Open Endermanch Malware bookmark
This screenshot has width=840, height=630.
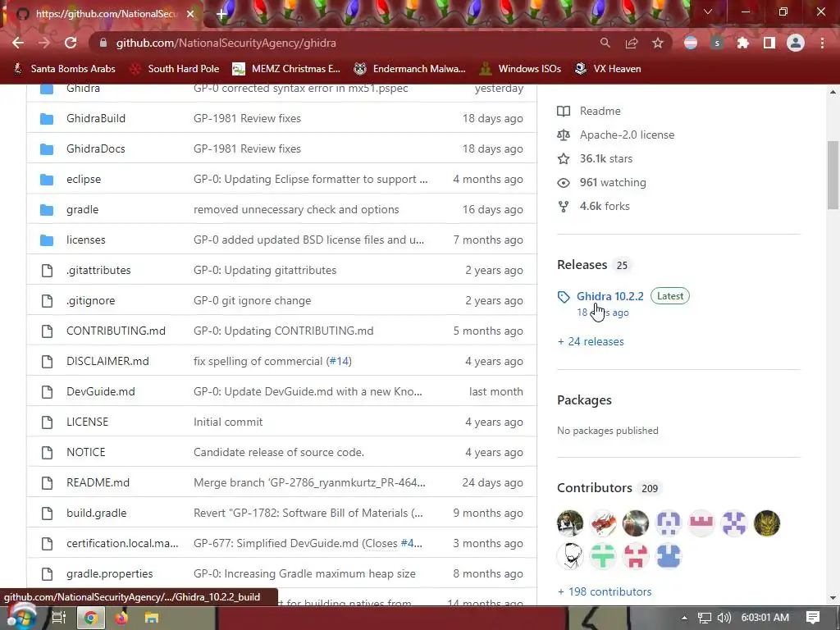[409, 69]
